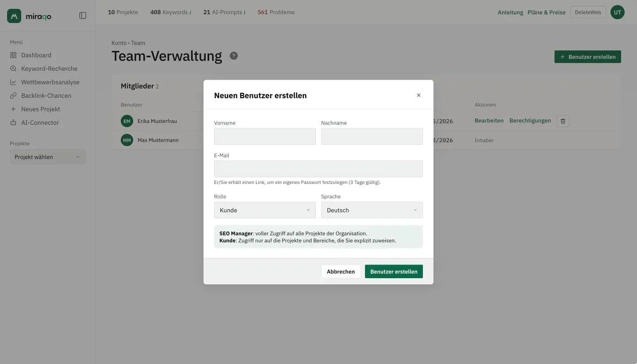Click Konto in the breadcrumb
The width and height of the screenshot is (637, 364).
[119, 43]
